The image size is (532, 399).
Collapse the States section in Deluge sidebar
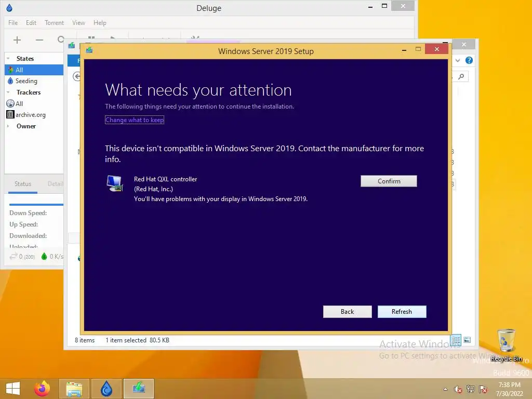pos(8,58)
